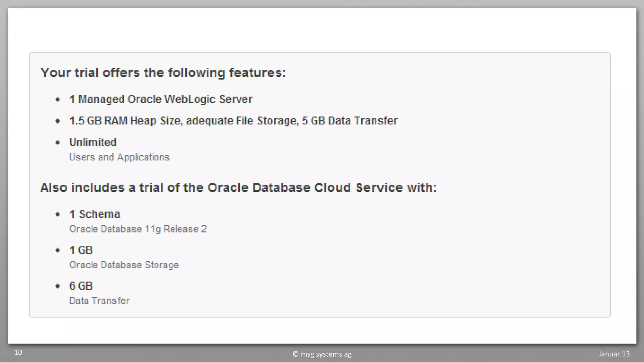
Task: Click the '1 GB' storage item
Action: click(x=81, y=250)
